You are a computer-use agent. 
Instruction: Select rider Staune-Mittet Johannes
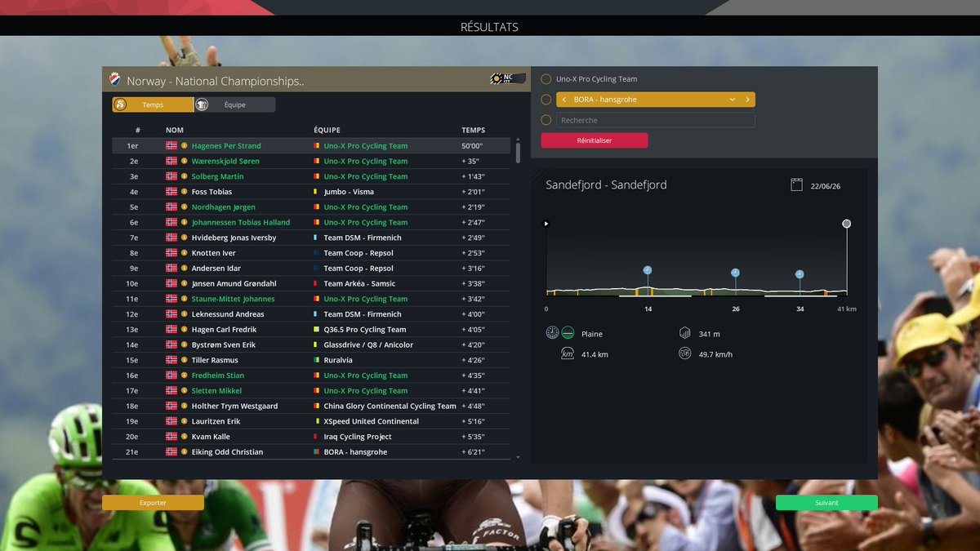click(233, 299)
